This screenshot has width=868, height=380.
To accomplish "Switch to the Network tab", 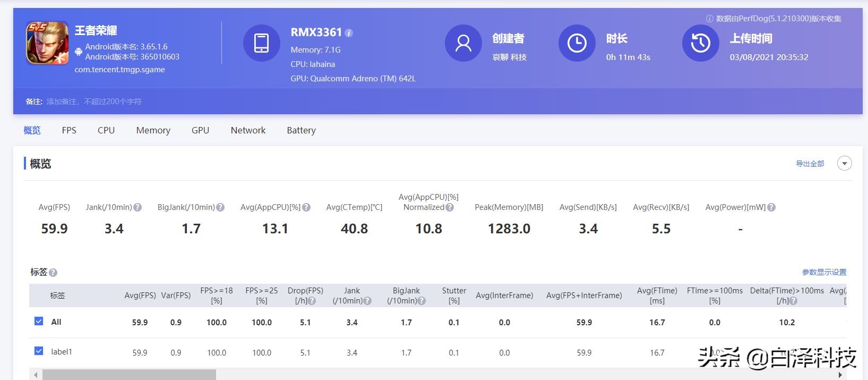I will [248, 130].
